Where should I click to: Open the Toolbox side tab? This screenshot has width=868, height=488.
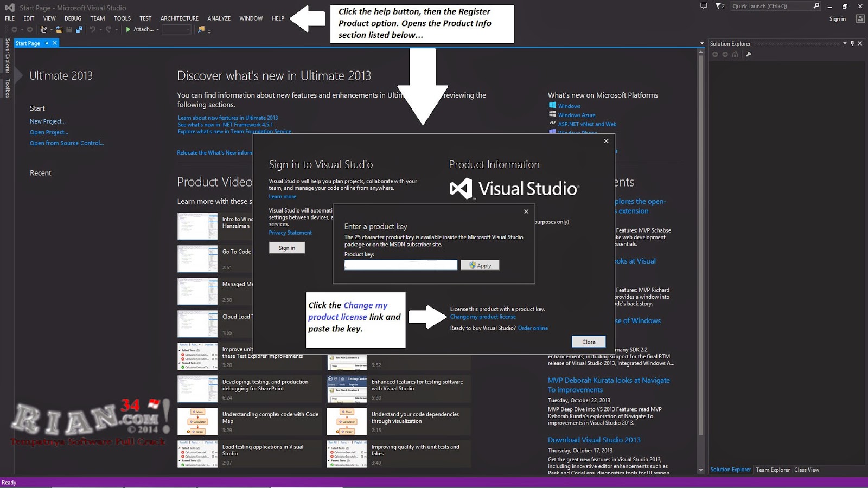click(7, 88)
